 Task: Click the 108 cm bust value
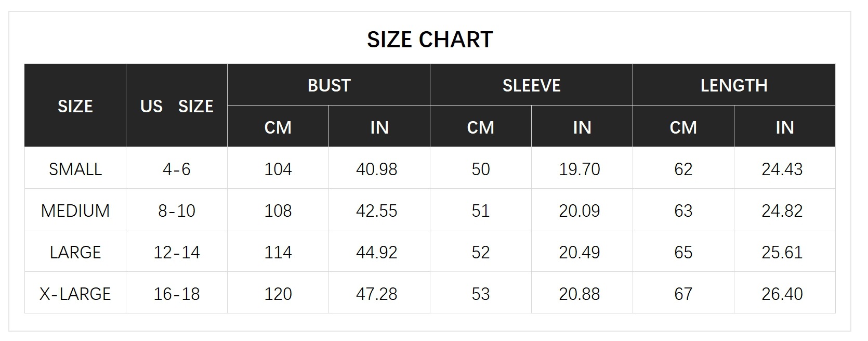pyautogui.click(x=278, y=211)
